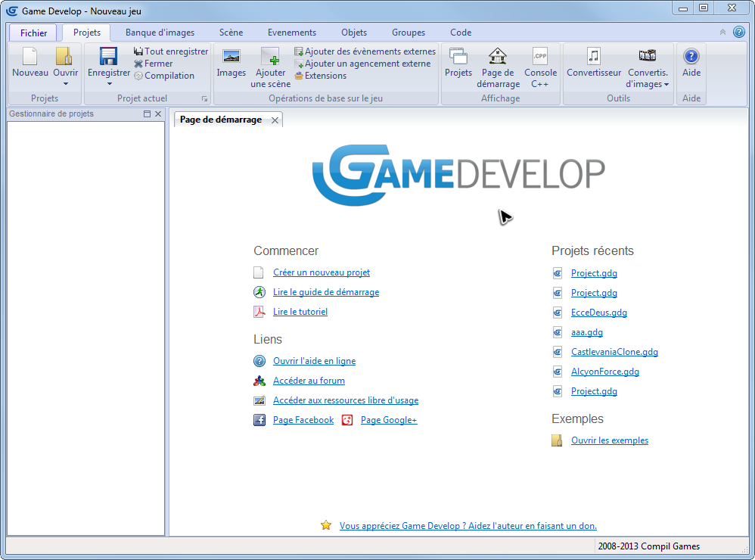Click the Aide question mark icon in ribbon
The image size is (755, 560).
click(x=691, y=56)
